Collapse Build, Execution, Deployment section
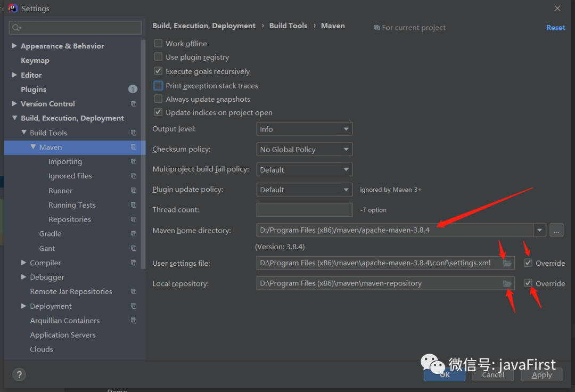This screenshot has height=392, width=575. coord(15,118)
